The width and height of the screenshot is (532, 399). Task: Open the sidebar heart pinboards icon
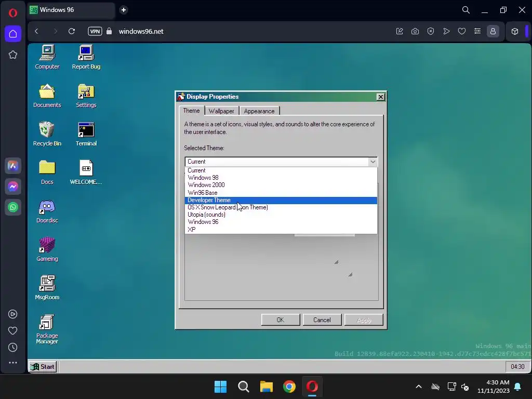pyautogui.click(x=12, y=331)
